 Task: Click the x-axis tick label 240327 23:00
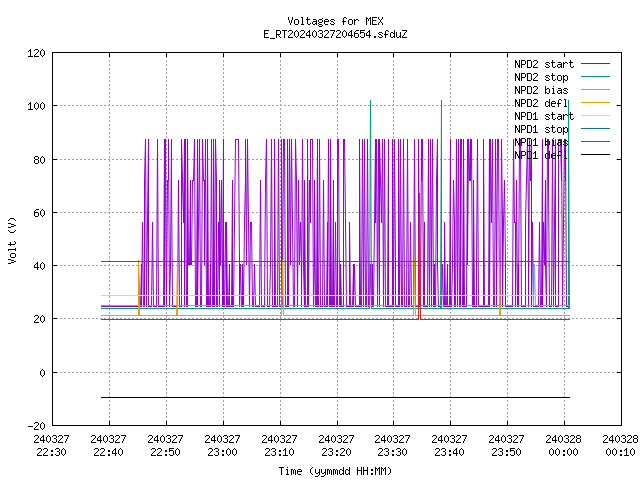tap(222, 446)
